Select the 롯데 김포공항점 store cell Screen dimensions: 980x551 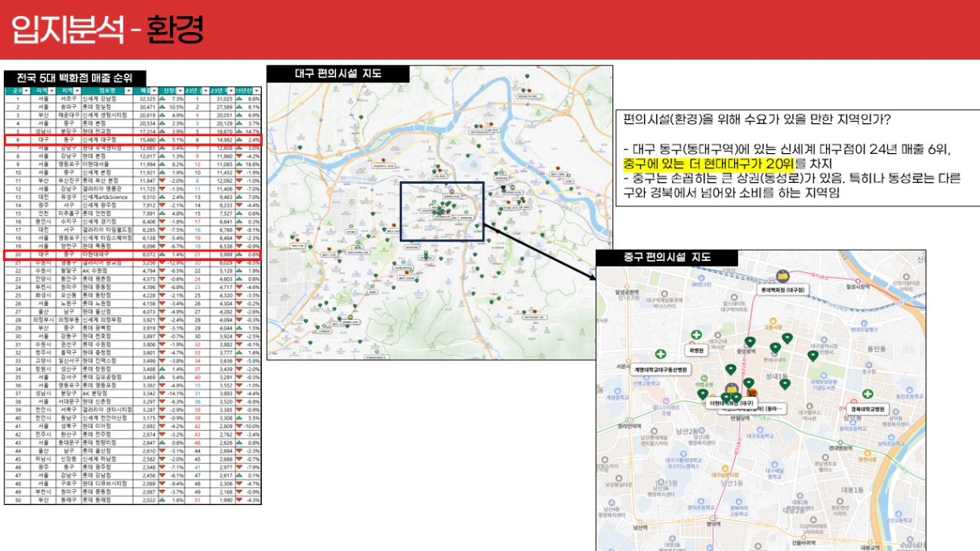tap(109, 377)
